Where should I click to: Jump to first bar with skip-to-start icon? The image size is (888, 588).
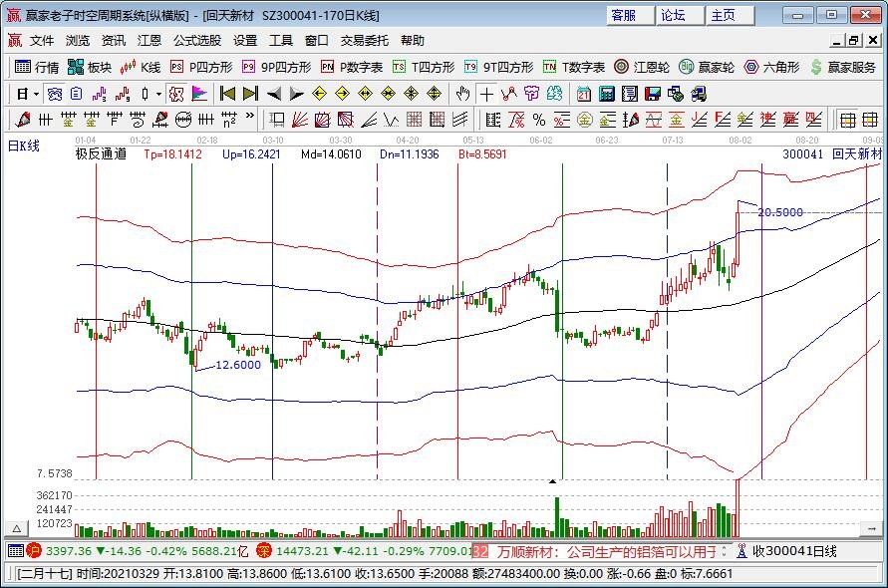227,94
